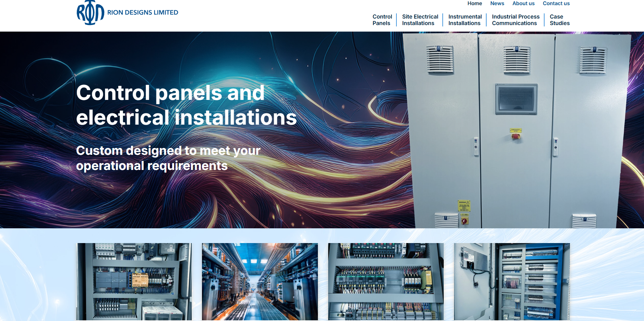
Task: View the Case Studies page
Action: tap(559, 20)
